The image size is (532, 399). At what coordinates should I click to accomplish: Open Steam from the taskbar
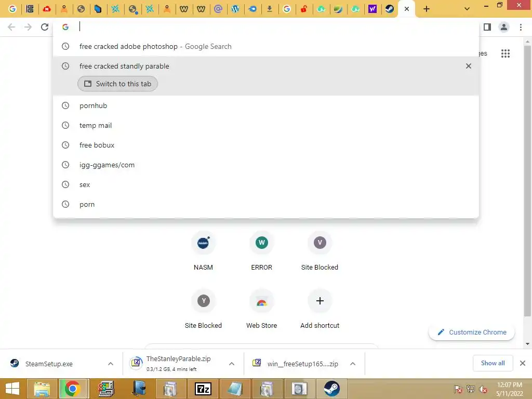tap(331, 389)
